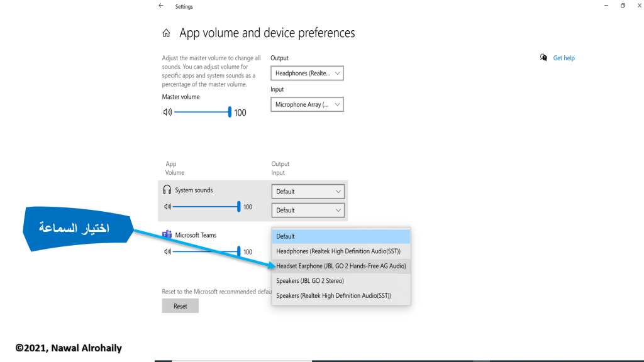Image resolution: width=644 pixels, height=362 pixels.
Task: Open Settings home via the house icon
Action: [166, 33]
